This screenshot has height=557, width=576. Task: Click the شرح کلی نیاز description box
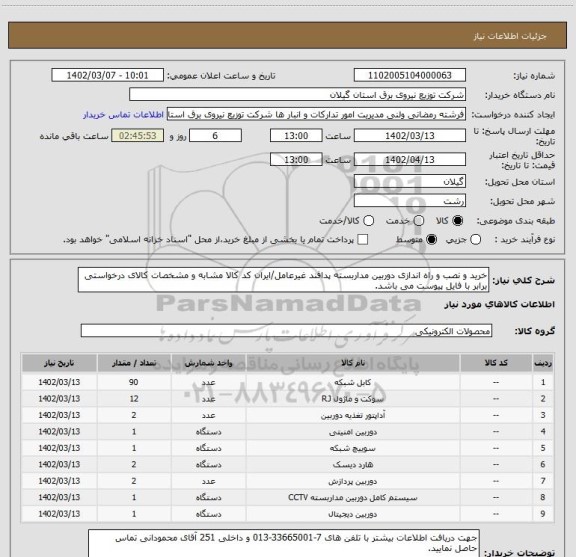[283, 280]
